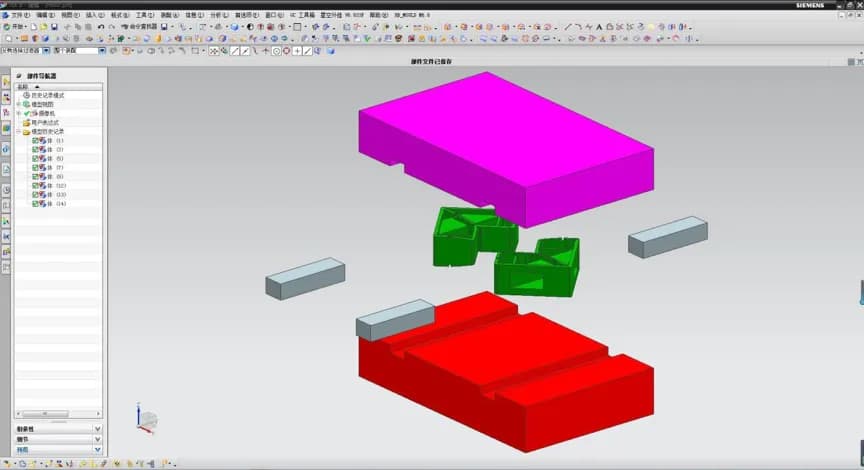This screenshot has height=470, width=864.
Task: Open the Internet Explorer sidebar tab
Action: (6, 149)
